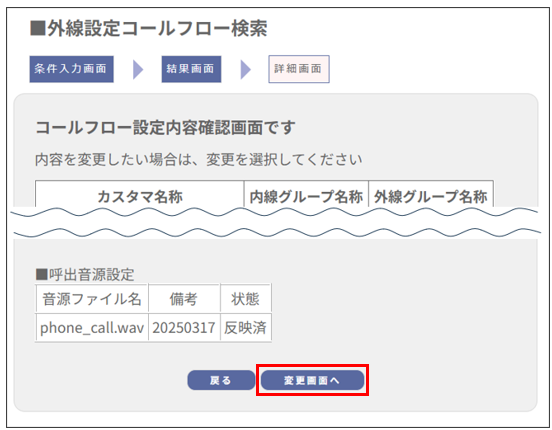Viewport: 552px width, 430px height.
Task: Click the 内線グループ名称 column header
Action: (x=306, y=196)
